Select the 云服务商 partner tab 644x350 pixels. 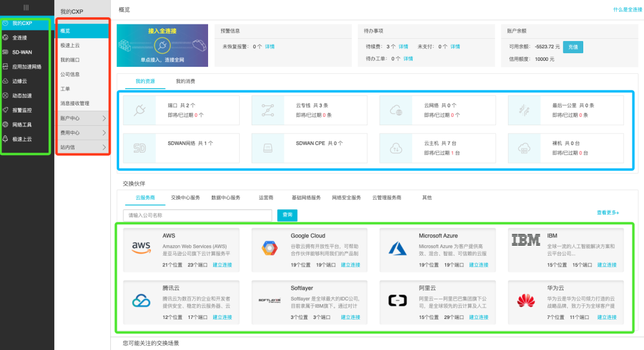tap(145, 197)
